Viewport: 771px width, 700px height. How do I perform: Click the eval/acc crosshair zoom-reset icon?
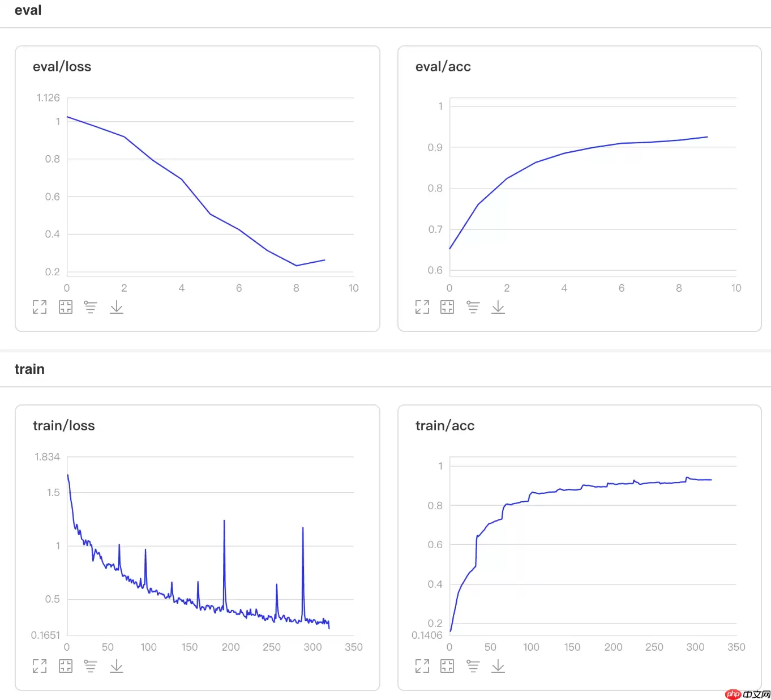click(x=447, y=307)
